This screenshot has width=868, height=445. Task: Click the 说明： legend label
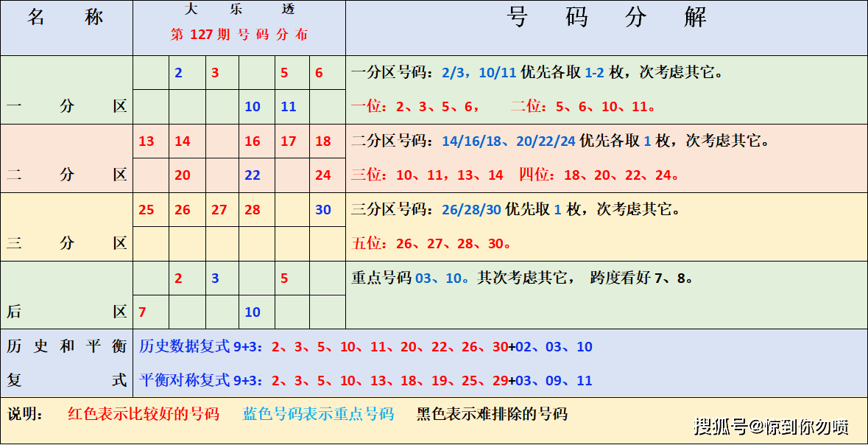[26, 414]
